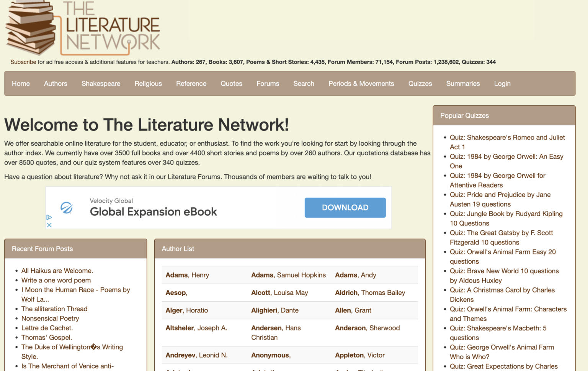Click the AdChoices triangle icon on the ad

(x=49, y=218)
